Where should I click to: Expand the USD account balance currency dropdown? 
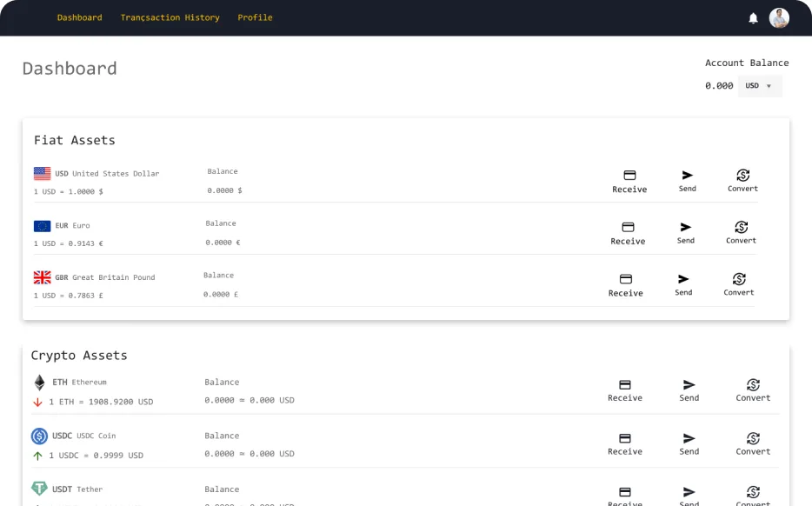(x=760, y=86)
